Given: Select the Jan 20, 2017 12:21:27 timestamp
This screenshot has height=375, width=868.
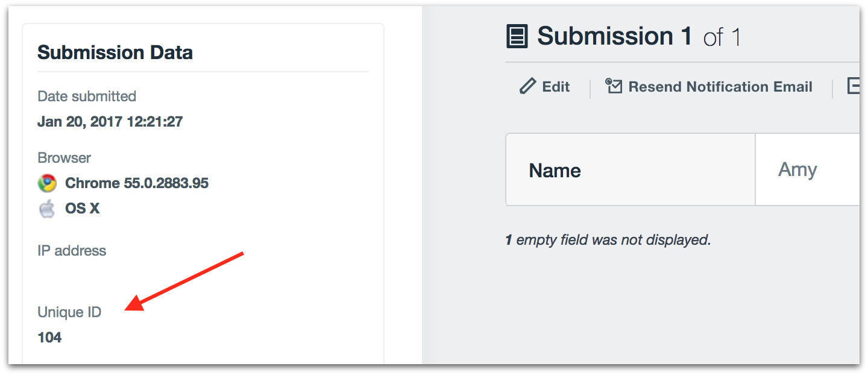Looking at the screenshot, I should coord(110,122).
